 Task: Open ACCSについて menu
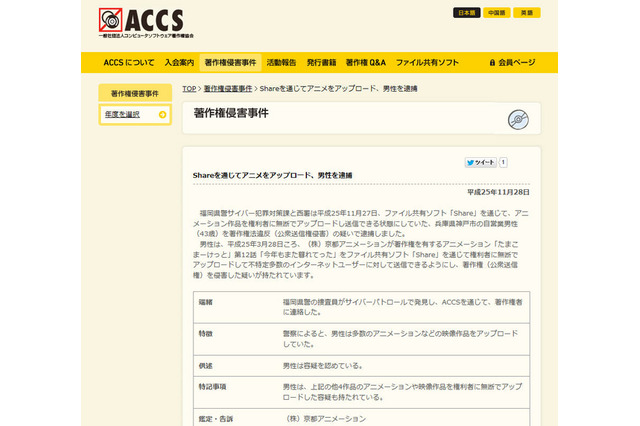[x=129, y=62]
